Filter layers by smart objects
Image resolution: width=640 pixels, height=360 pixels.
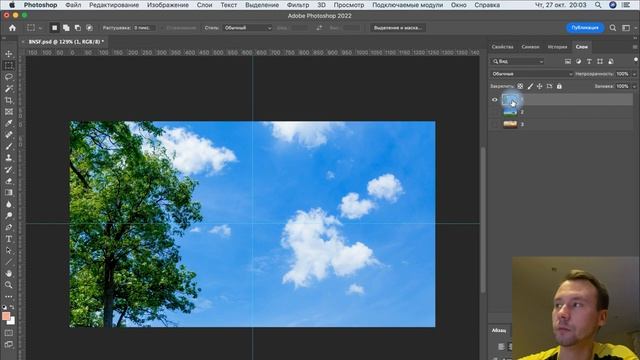pyautogui.click(x=611, y=61)
